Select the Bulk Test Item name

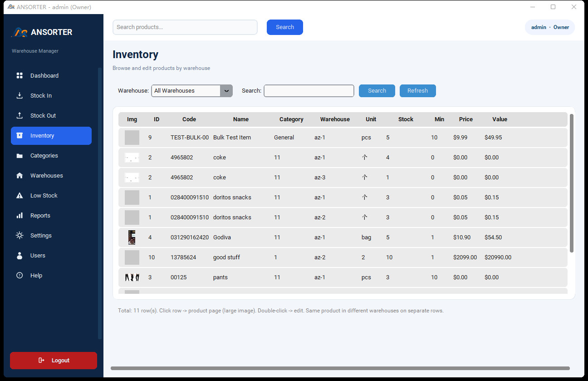point(232,137)
